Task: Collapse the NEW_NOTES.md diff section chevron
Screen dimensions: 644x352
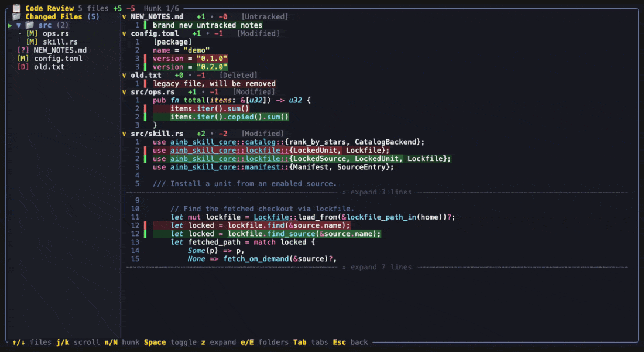Action: 124,17
